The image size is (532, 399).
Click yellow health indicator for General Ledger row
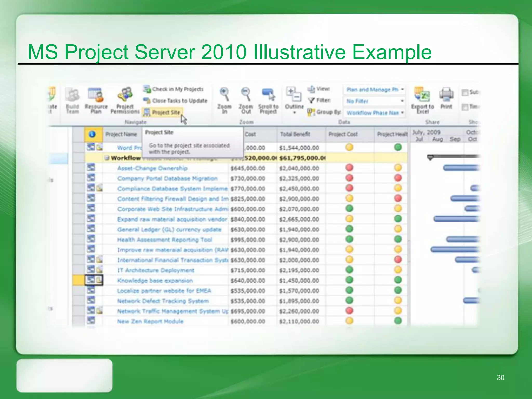(398, 229)
